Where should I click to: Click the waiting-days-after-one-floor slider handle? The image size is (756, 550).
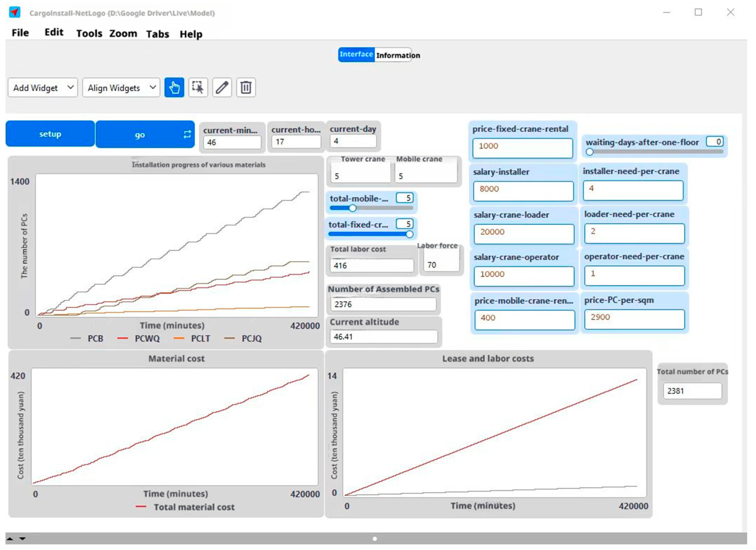pyautogui.click(x=590, y=152)
